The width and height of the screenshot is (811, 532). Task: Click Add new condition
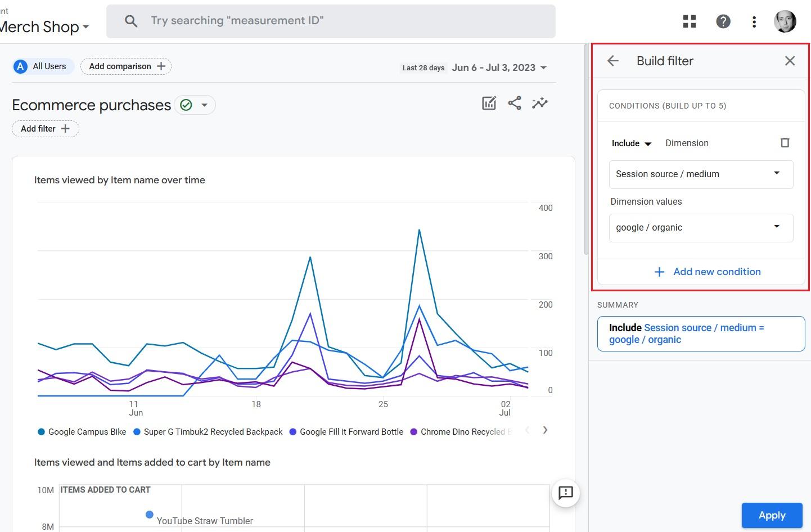[708, 272]
